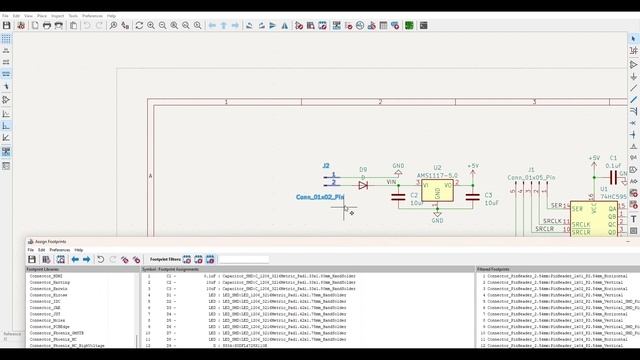Viewport: 640px width, 360px height.
Task: Zoom out on the schematic canvas
Action: tap(162, 25)
